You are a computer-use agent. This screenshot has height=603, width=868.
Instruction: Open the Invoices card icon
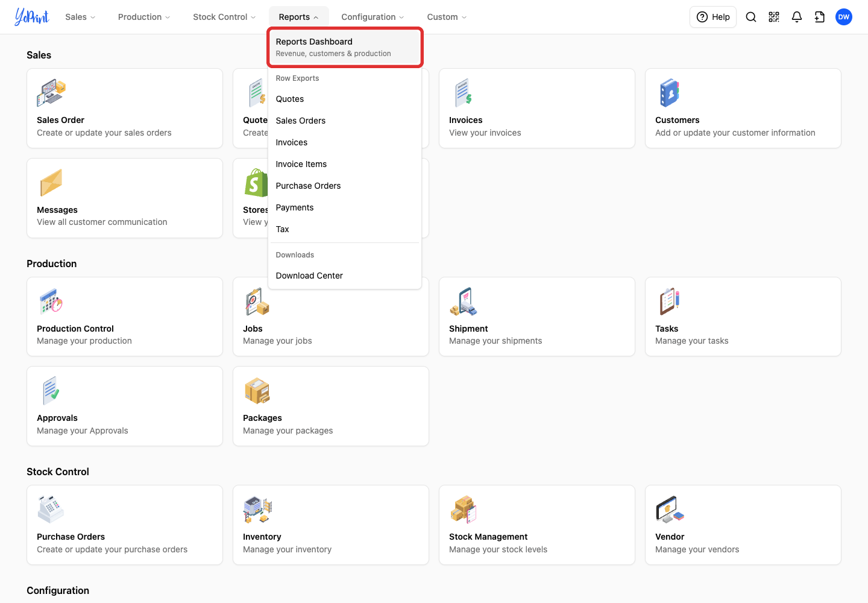click(464, 93)
